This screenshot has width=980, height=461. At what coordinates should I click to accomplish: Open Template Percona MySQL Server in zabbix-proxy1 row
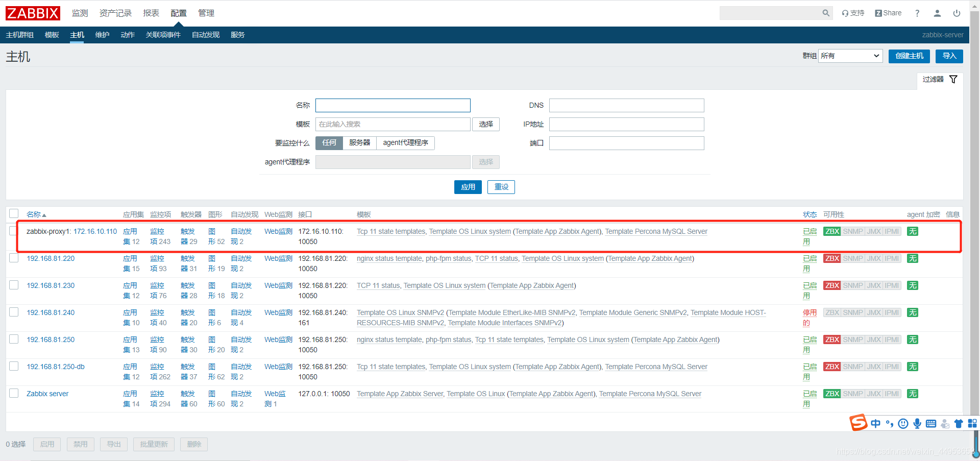[x=656, y=231]
